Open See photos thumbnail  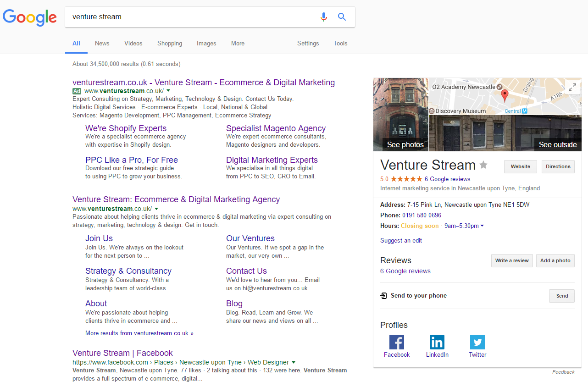coord(401,115)
